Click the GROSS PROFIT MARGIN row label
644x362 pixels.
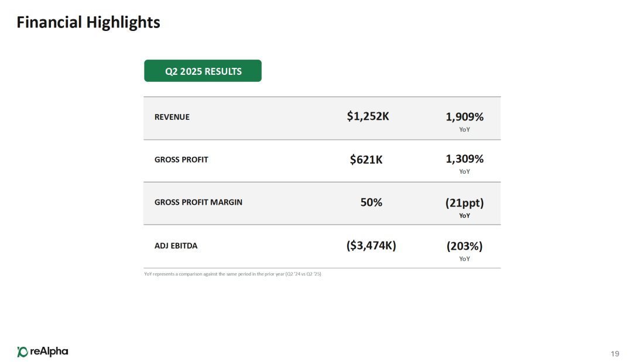[x=198, y=202]
